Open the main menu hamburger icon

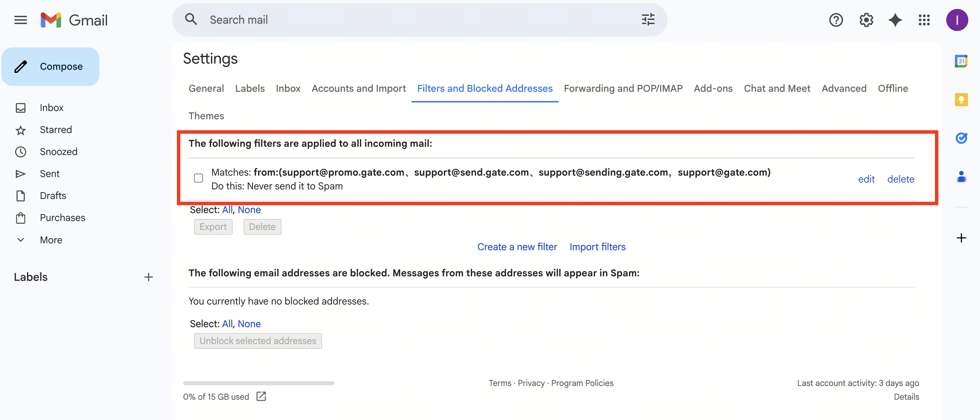click(21, 20)
